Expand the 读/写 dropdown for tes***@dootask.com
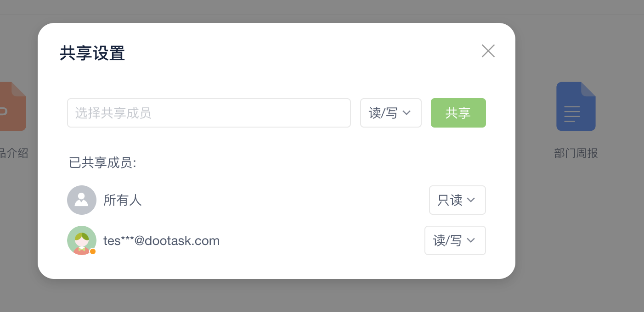 (x=455, y=240)
